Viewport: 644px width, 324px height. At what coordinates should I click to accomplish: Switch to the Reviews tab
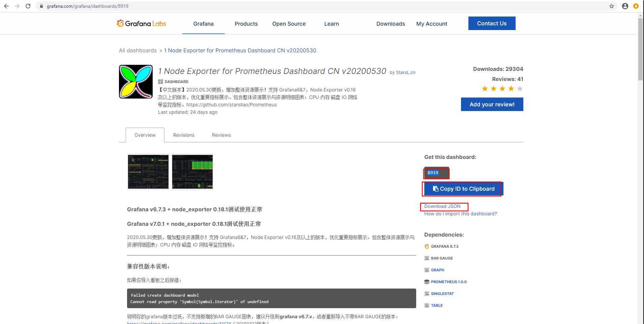pyautogui.click(x=221, y=135)
